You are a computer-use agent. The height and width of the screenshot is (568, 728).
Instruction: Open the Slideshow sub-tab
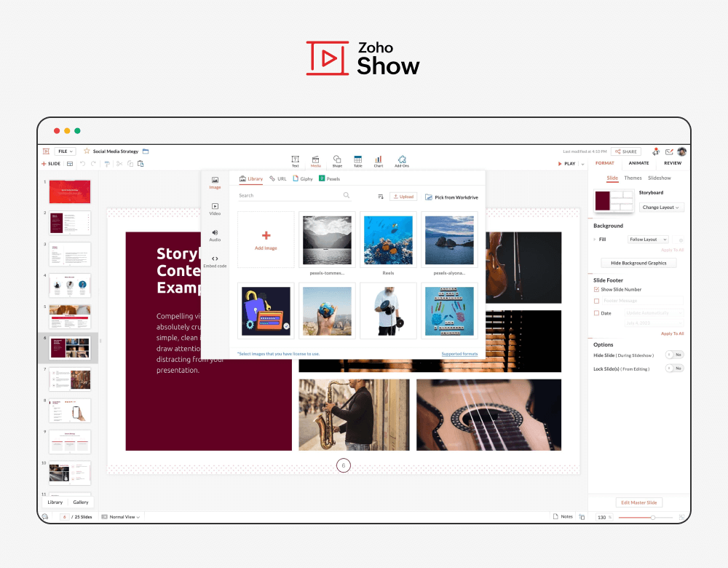click(659, 178)
